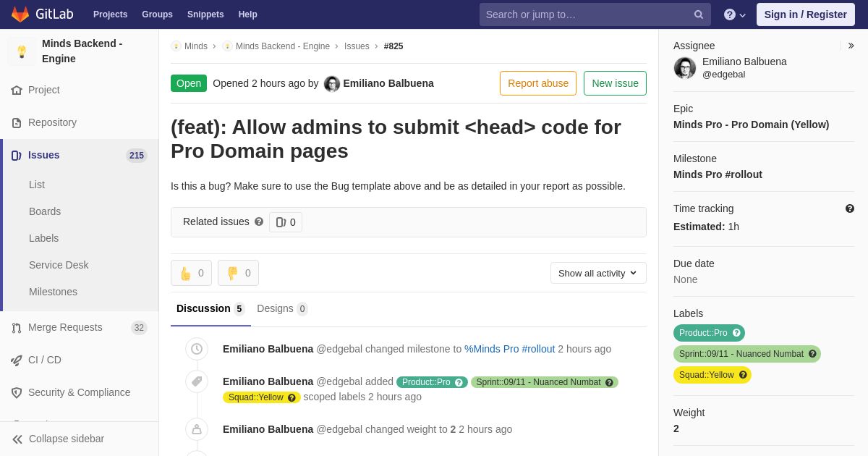The image size is (868, 456).
Task: Select Boards under Issues
Action: (x=45, y=211)
